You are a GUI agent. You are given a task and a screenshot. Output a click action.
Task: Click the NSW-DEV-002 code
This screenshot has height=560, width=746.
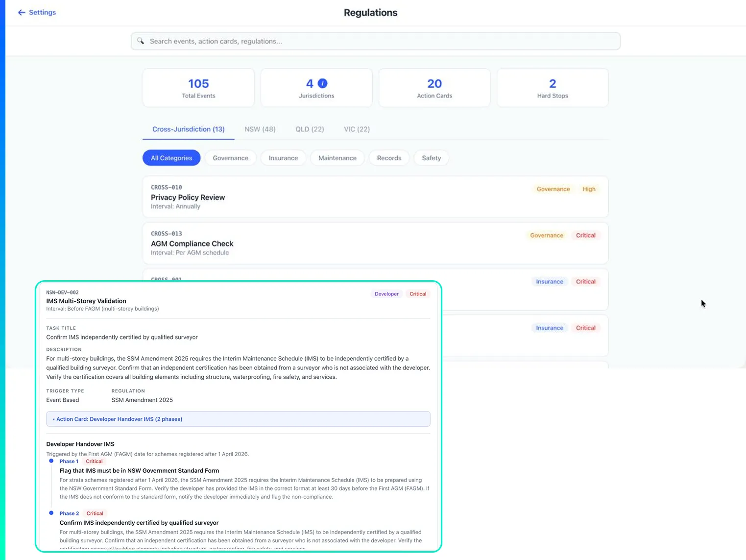[x=62, y=292]
